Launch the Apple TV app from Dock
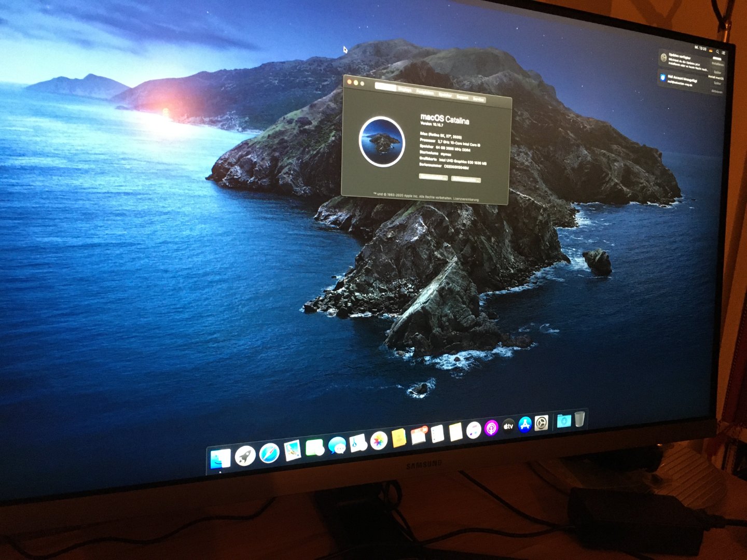The image size is (747, 560). (x=508, y=426)
